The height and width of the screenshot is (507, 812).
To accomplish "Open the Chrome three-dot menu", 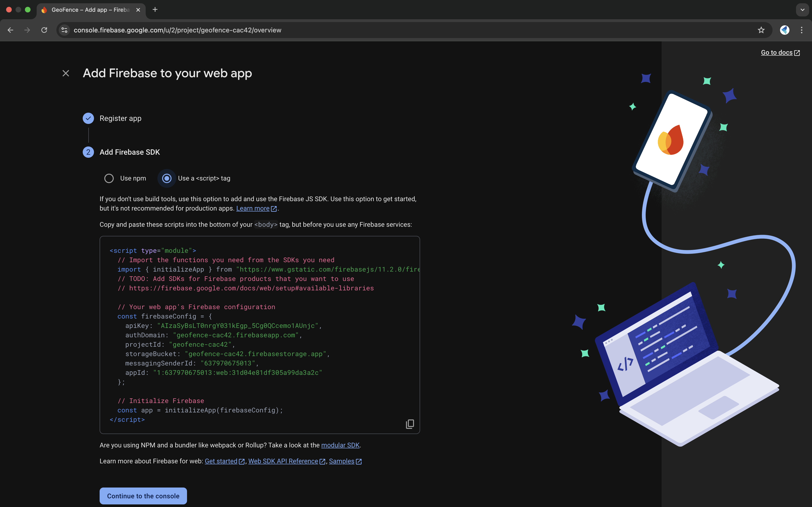I will coord(802,30).
